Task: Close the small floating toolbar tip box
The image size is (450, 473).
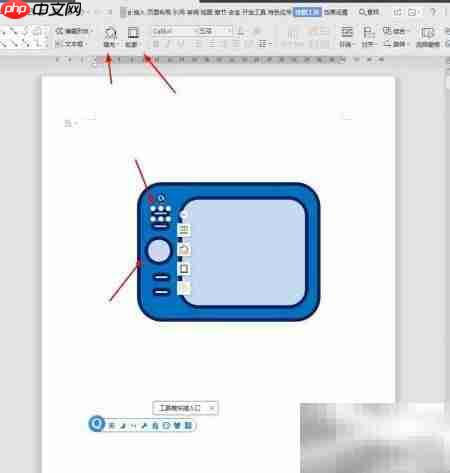Action: (x=212, y=408)
